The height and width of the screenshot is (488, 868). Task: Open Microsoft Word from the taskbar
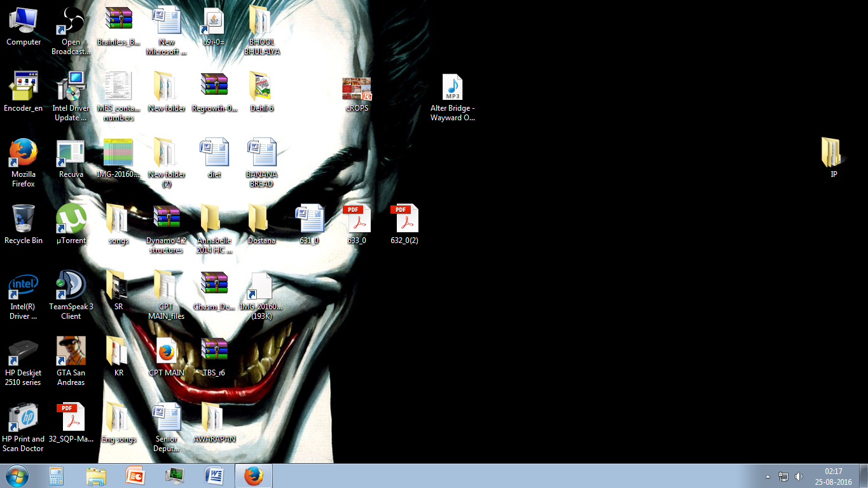pos(214,476)
